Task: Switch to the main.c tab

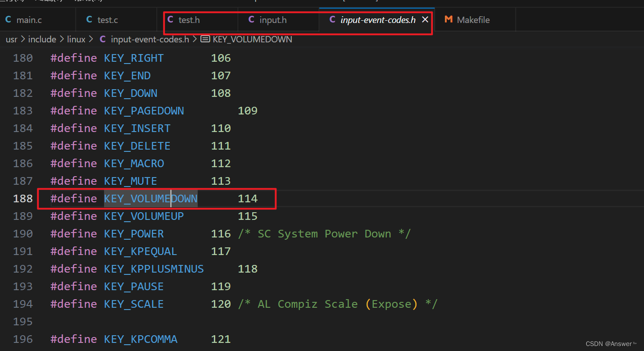Action: [37, 20]
